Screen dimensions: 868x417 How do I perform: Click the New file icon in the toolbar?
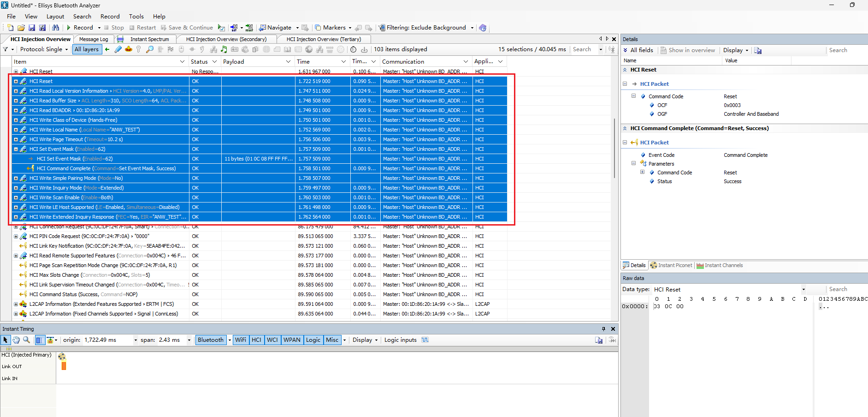11,28
